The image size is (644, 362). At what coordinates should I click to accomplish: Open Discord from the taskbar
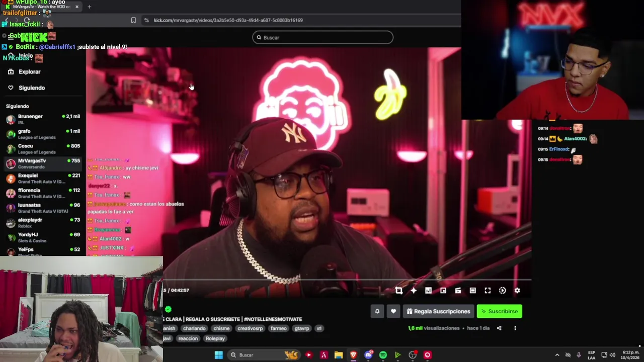(368, 355)
